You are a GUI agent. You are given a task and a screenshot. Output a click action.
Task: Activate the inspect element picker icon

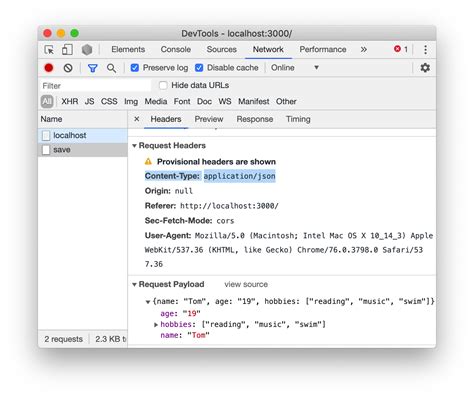[x=49, y=50]
